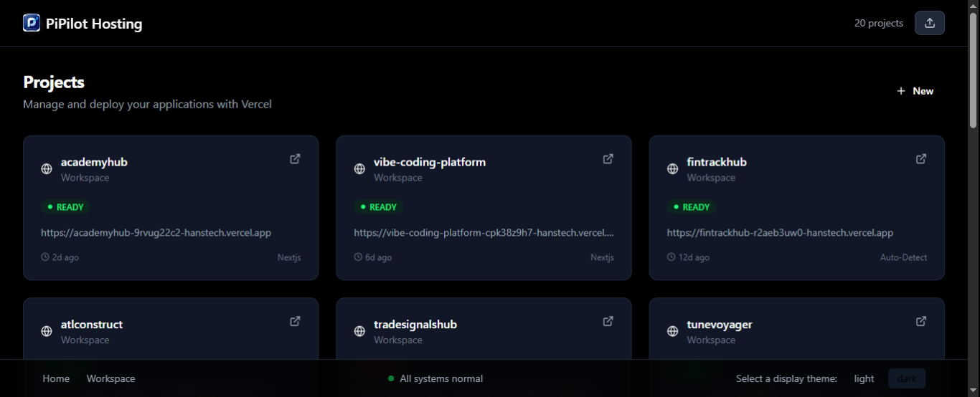Image resolution: width=980 pixels, height=397 pixels.
Task: Click the globe icon beside atlconstruct
Action: click(47, 331)
